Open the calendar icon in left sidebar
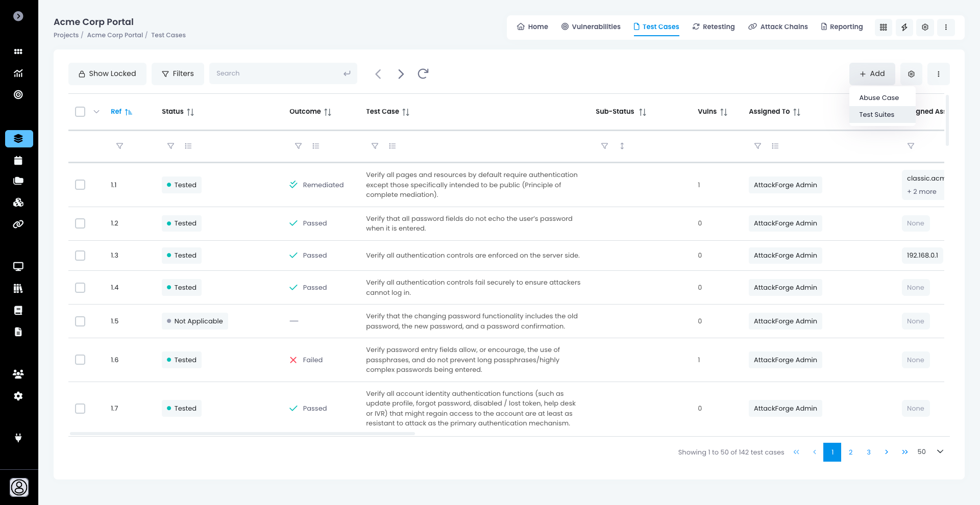980x505 pixels. 18,161
